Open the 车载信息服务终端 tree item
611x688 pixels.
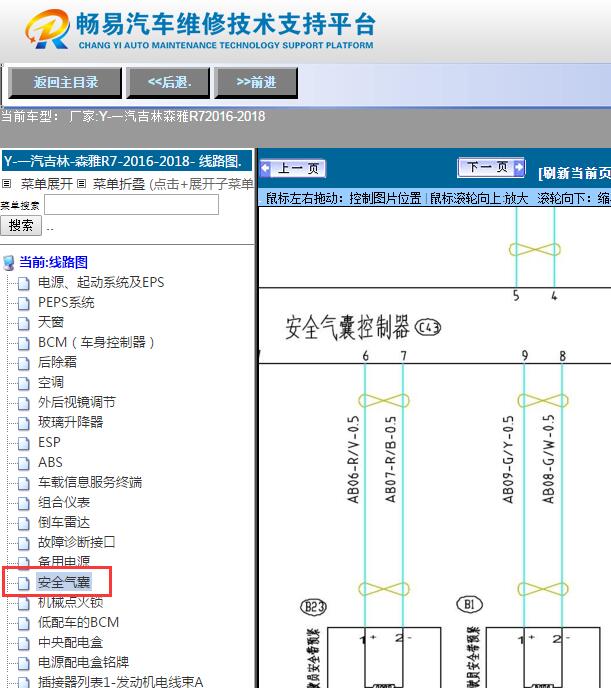pyautogui.click(x=90, y=482)
